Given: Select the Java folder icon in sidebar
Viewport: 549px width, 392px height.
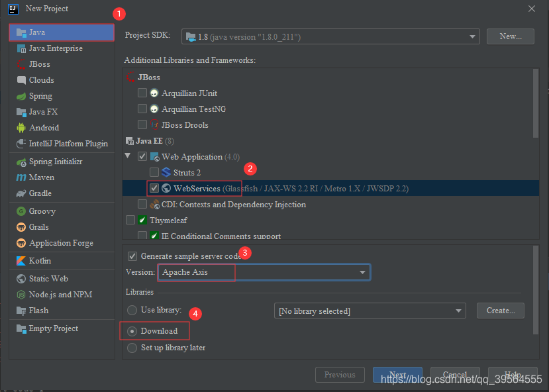Looking at the screenshot, I should [21, 32].
